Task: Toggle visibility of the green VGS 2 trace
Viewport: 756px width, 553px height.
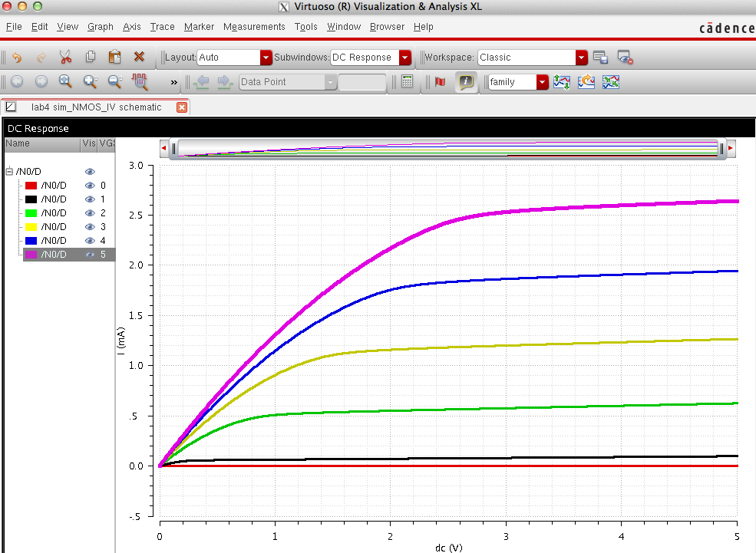Action: [90, 213]
